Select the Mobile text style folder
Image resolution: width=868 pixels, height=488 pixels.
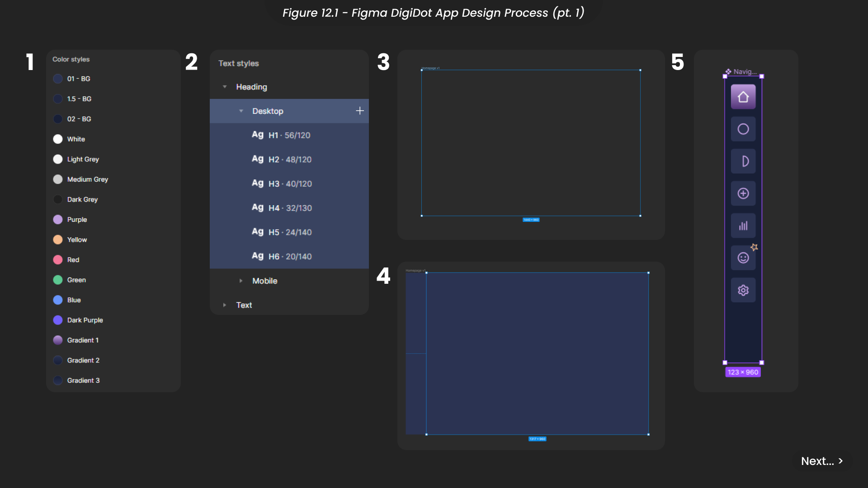pyautogui.click(x=289, y=281)
